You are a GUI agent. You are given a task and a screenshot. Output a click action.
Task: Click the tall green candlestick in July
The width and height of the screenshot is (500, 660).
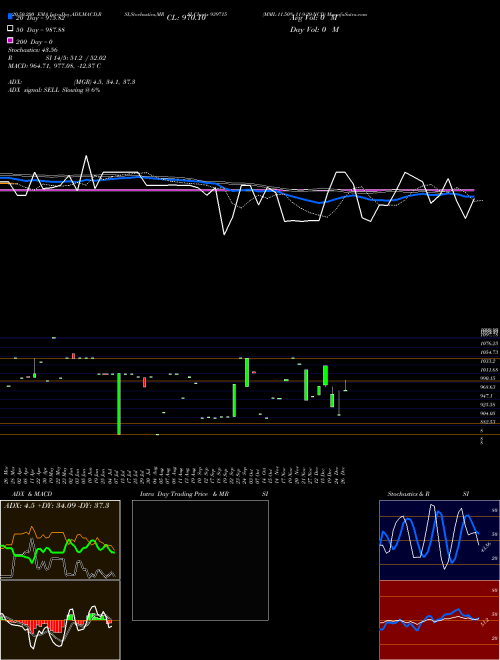(x=119, y=404)
